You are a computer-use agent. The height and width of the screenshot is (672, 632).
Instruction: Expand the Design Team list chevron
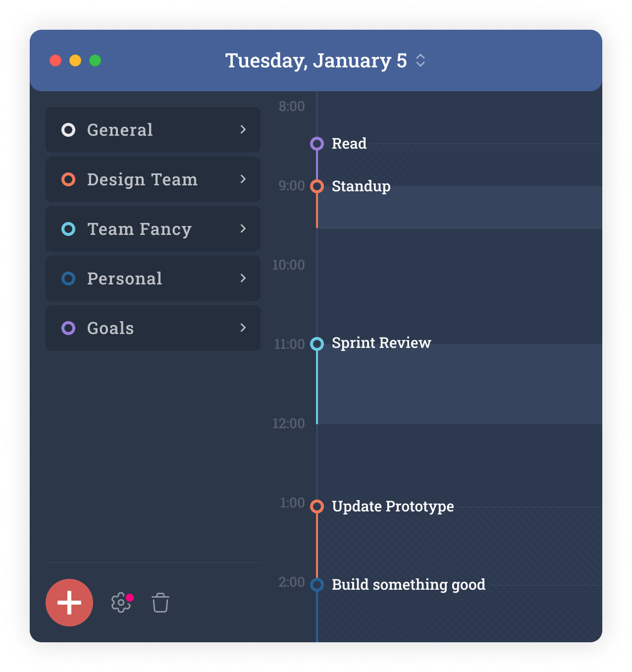coord(243,179)
